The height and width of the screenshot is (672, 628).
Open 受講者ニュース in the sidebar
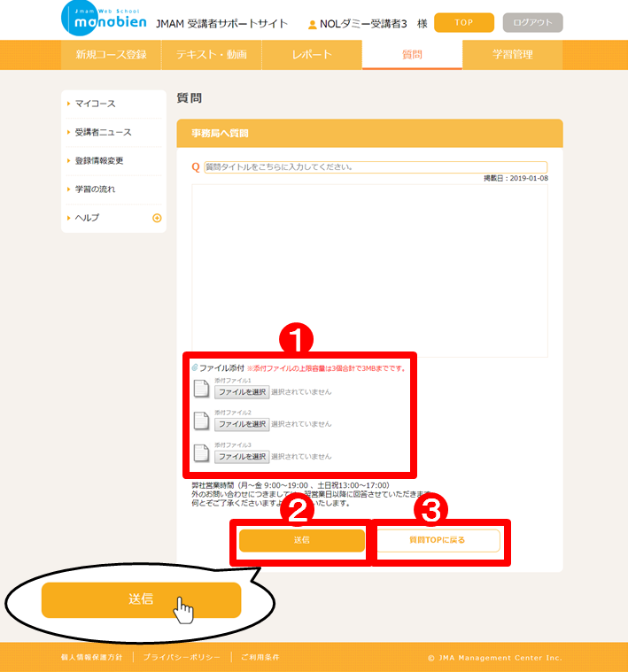pos(103,133)
